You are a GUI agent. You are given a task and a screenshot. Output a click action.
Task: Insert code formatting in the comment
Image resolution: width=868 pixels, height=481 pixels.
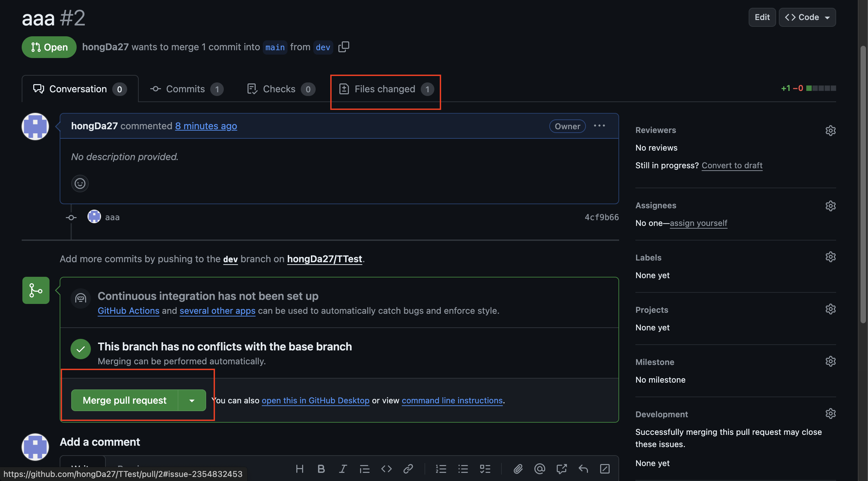pyautogui.click(x=386, y=469)
